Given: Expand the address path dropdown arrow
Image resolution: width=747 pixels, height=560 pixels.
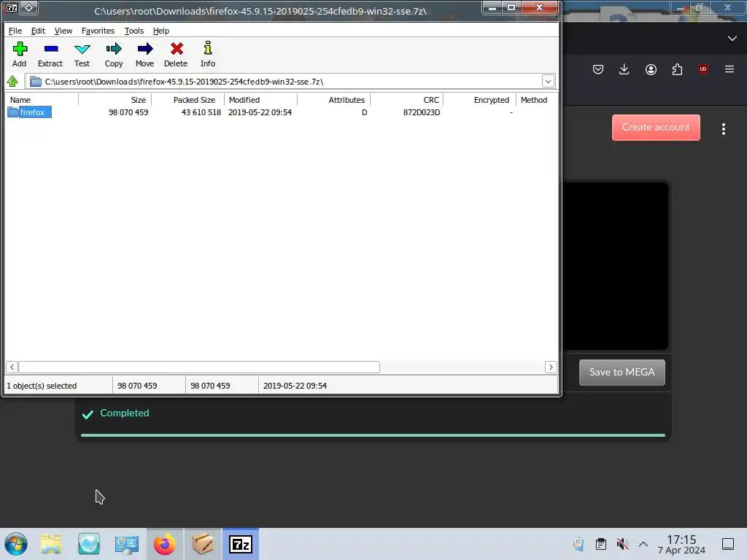Looking at the screenshot, I should pos(548,82).
